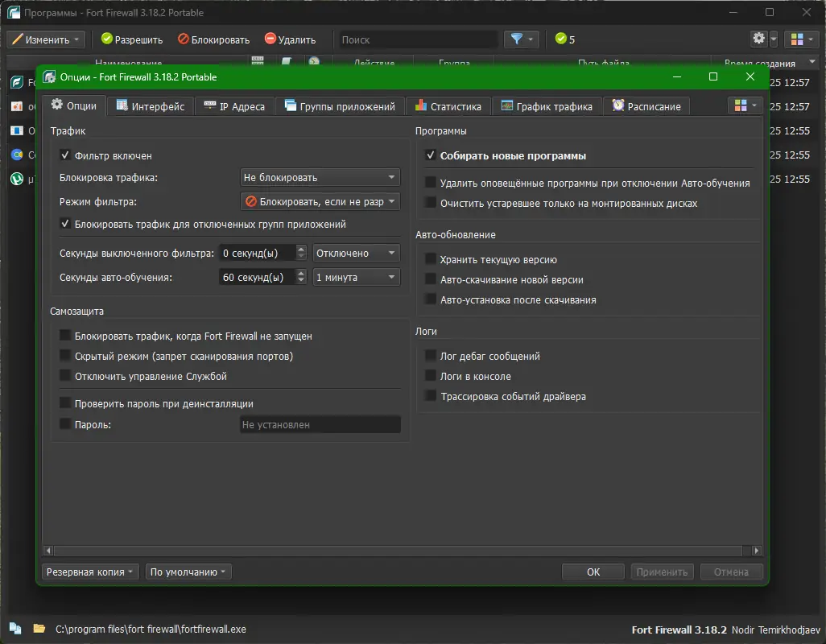Open the Блокировка трафика dropdown
The height and width of the screenshot is (644, 826).
pyautogui.click(x=320, y=177)
